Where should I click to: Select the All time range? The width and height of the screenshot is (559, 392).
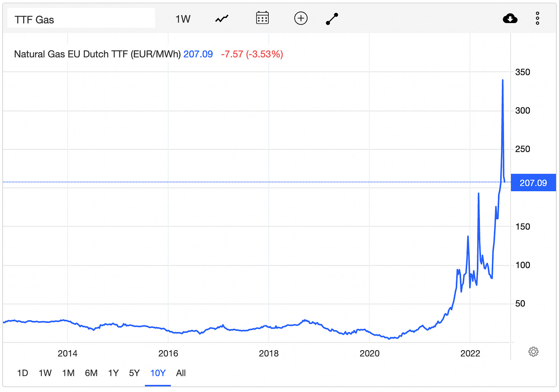[181, 373]
